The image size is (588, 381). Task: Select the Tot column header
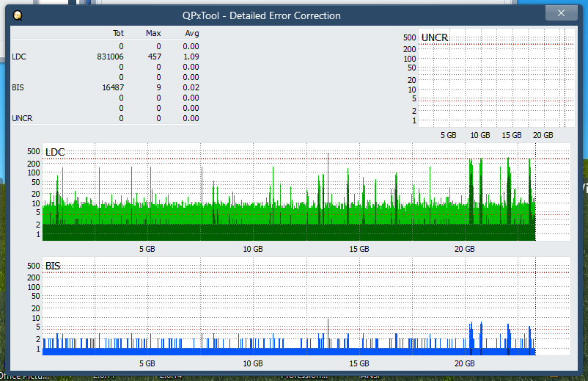pos(118,33)
